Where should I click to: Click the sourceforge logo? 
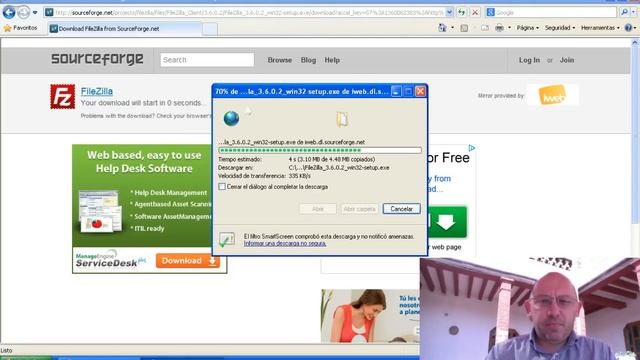[97, 59]
